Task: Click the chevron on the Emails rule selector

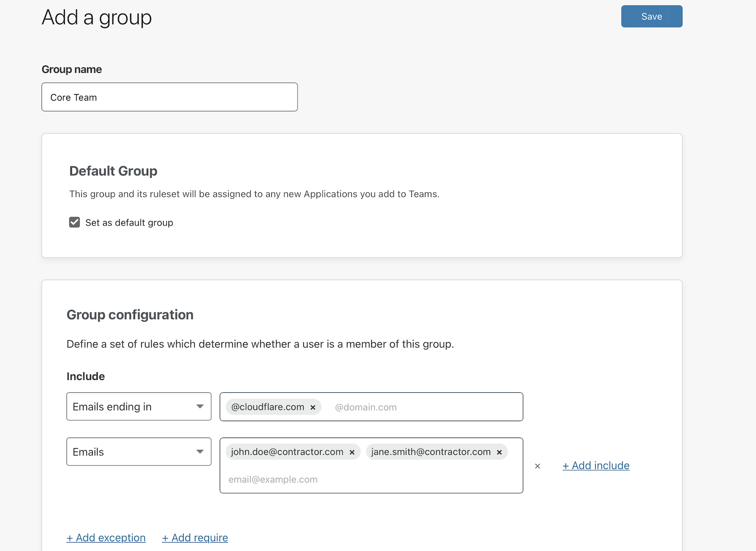Action: point(200,452)
